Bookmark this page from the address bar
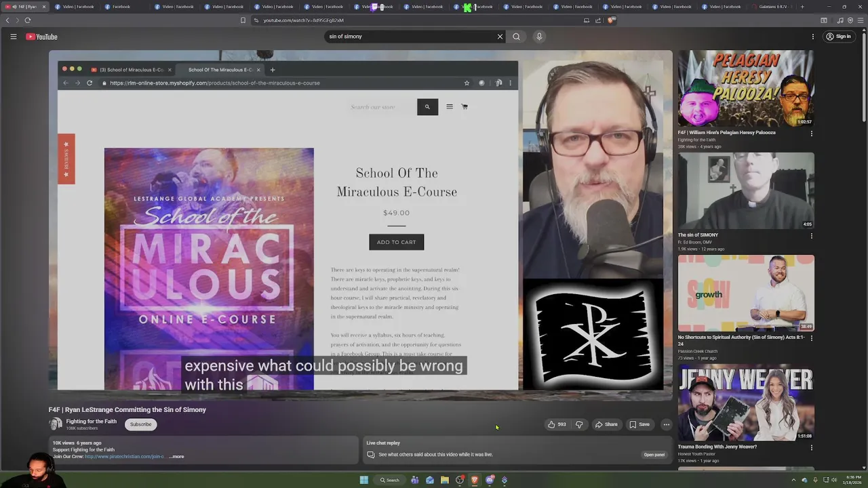Image resolution: width=868 pixels, height=488 pixels. (x=243, y=20)
